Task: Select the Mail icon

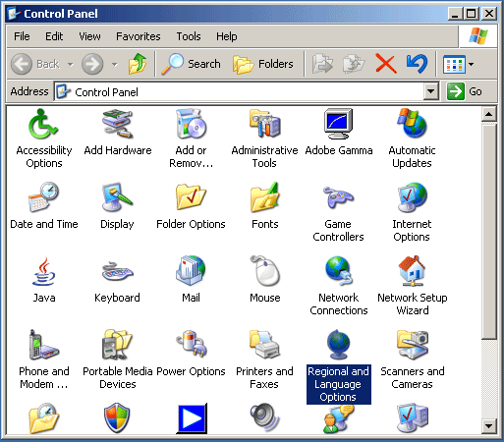Action: (191, 271)
